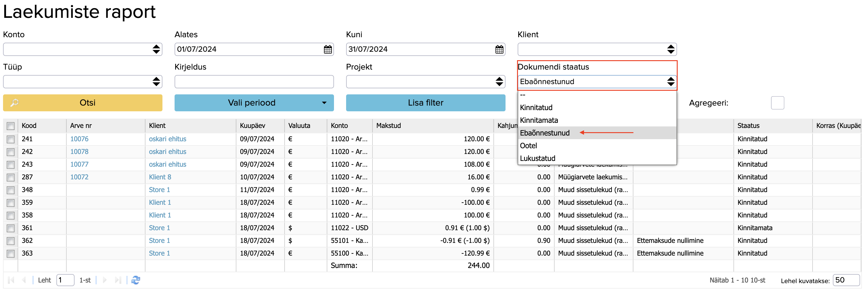Go to the last page icon
This screenshot has height=294, width=868.
118,280
